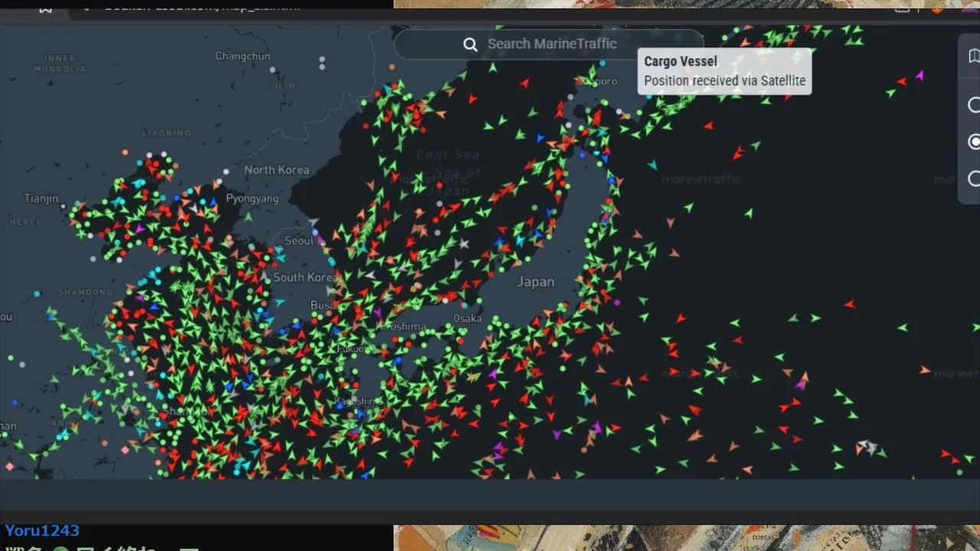Viewport: 980px width, 551px height.
Task: Click the Pyongyang city label
Action: point(252,198)
